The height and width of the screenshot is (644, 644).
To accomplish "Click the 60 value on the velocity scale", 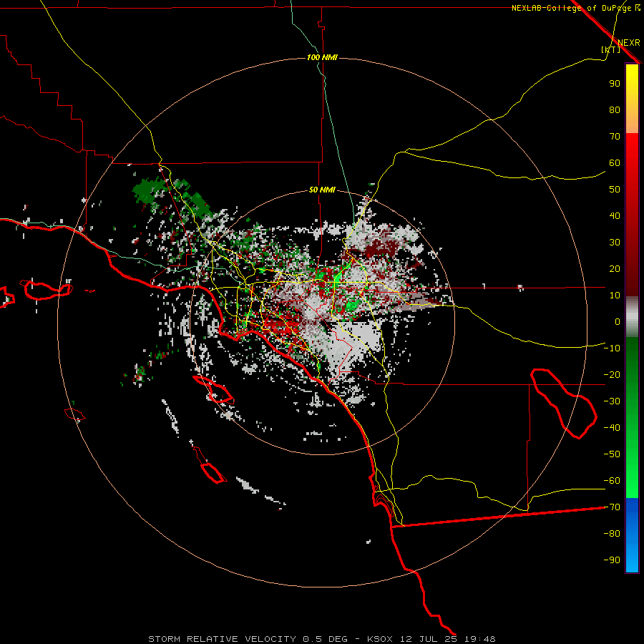I will (x=615, y=162).
